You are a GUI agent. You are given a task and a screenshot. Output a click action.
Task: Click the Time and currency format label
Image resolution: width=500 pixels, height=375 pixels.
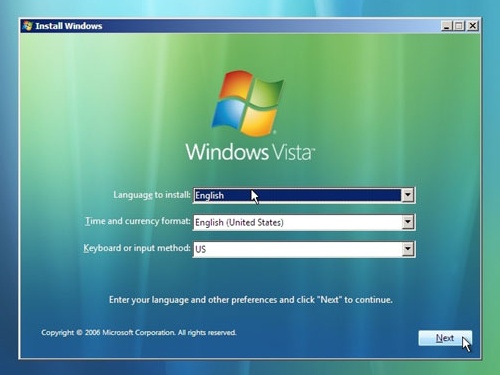pyautogui.click(x=138, y=221)
